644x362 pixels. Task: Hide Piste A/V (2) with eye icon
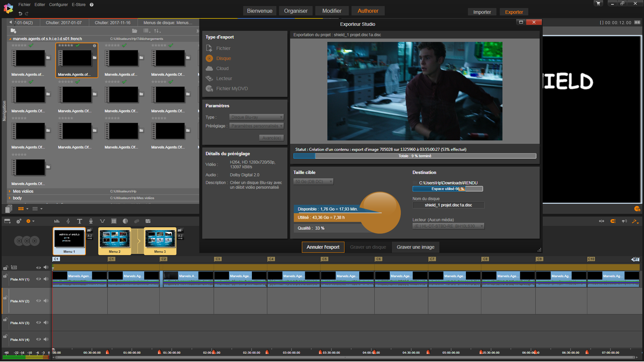[39, 301]
